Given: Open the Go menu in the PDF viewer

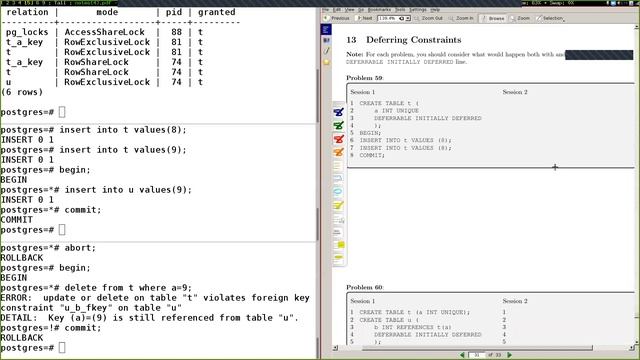Looking at the screenshot, I should 361,9.
